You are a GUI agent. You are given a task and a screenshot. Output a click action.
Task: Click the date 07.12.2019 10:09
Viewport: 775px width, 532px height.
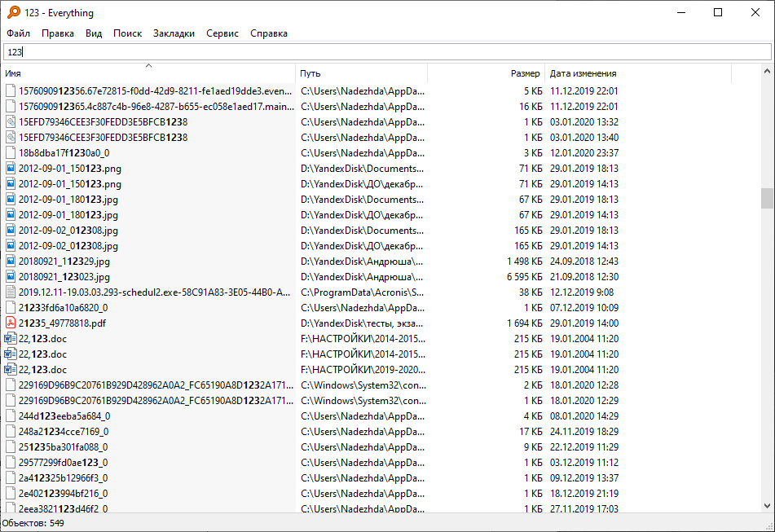click(x=584, y=308)
